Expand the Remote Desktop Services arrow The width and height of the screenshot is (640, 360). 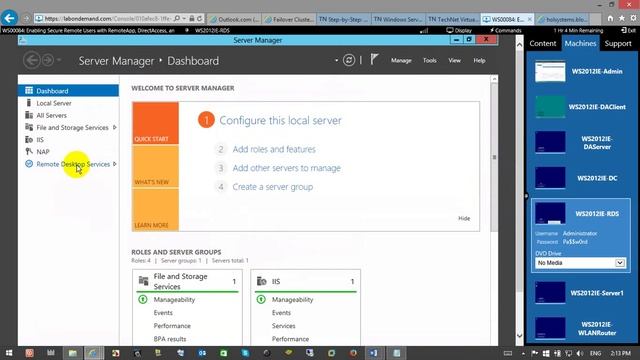click(x=115, y=164)
